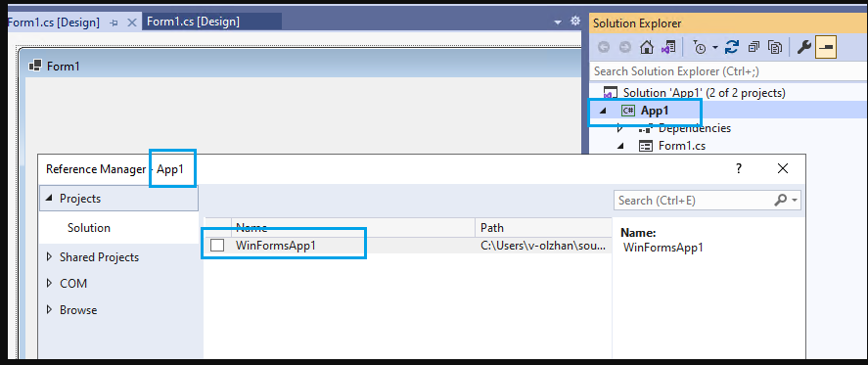Click WinFormsApp1 in the details pane
Screen dimensions: 868x365
[x=663, y=248]
